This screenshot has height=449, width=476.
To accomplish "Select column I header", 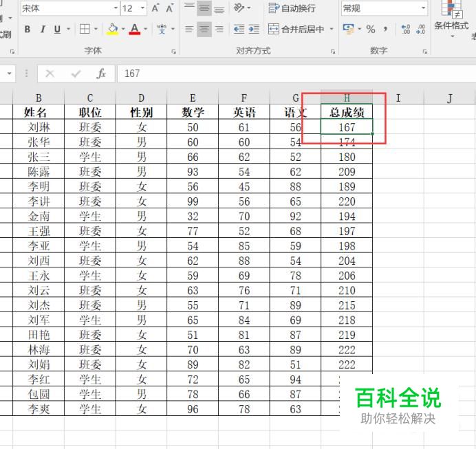I will (x=398, y=98).
